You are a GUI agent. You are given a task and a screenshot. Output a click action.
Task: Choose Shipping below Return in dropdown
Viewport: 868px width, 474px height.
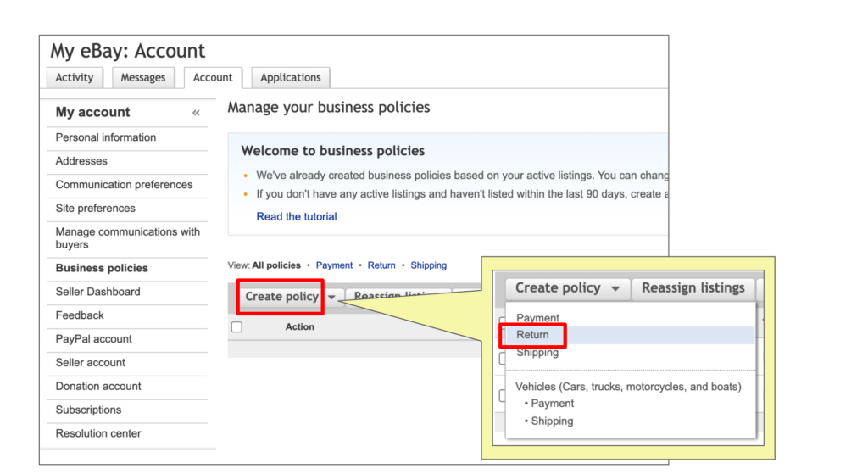click(x=537, y=353)
